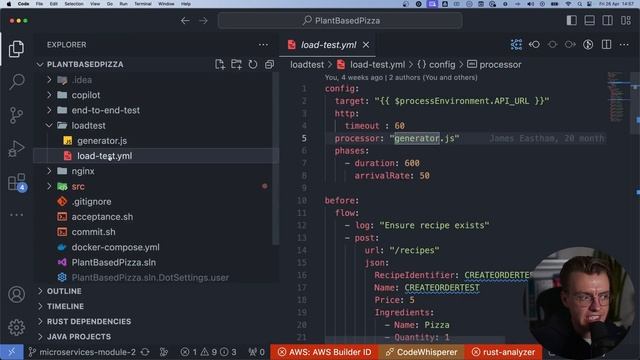
Task: Open the macOS Apple menu
Action: pos(9,4)
